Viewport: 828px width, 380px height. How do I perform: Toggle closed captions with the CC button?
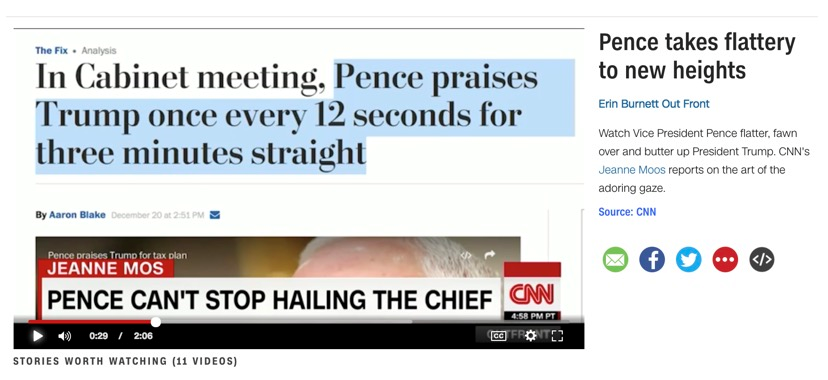pyautogui.click(x=498, y=336)
